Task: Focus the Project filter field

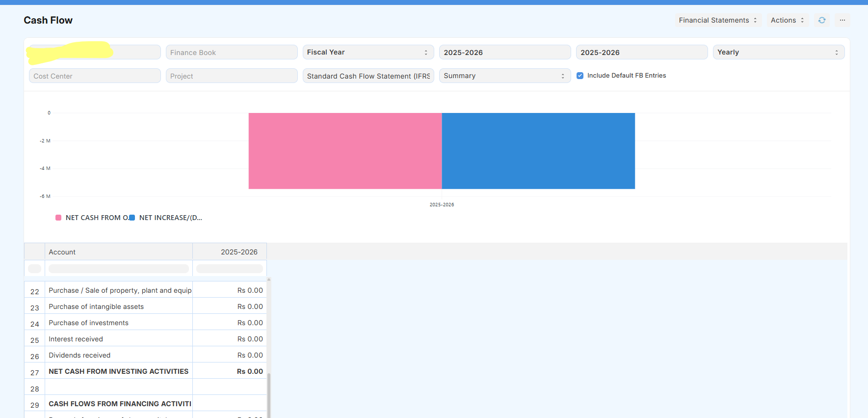Action: [231, 76]
